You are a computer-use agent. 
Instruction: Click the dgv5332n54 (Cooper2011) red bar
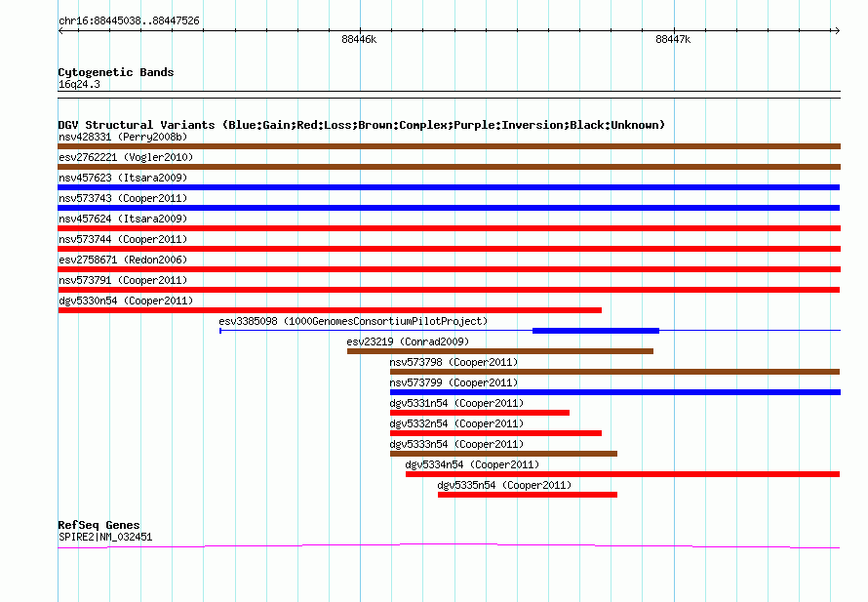pyautogui.click(x=496, y=433)
